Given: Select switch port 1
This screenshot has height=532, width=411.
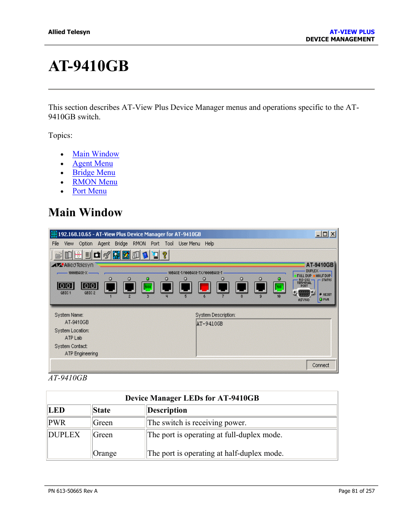Looking at the screenshot, I should (x=111, y=287).
